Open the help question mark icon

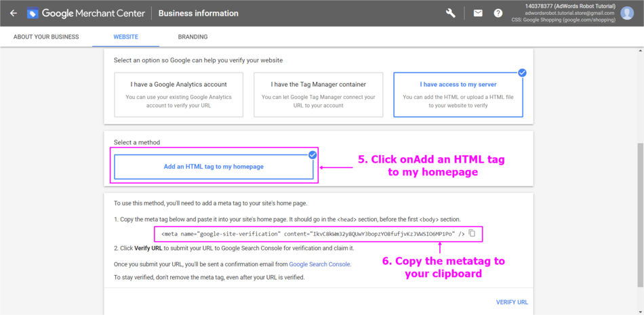point(498,14)
